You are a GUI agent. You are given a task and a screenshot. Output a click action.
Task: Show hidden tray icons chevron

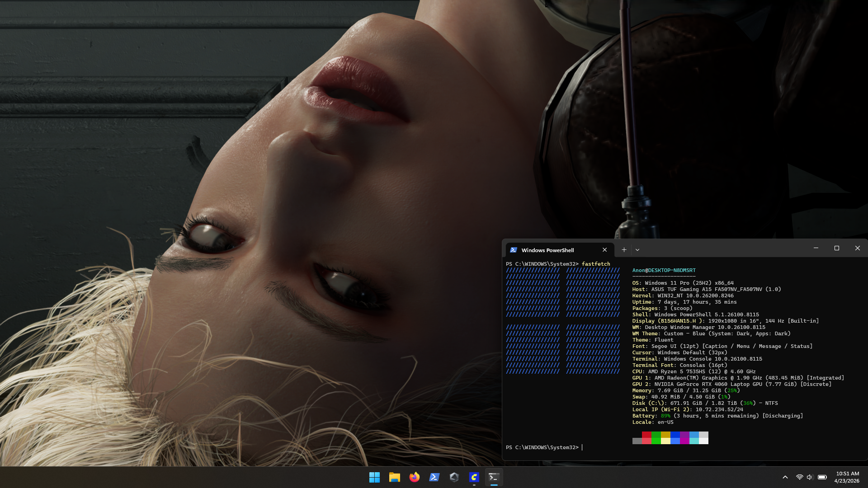coord(785,477)
